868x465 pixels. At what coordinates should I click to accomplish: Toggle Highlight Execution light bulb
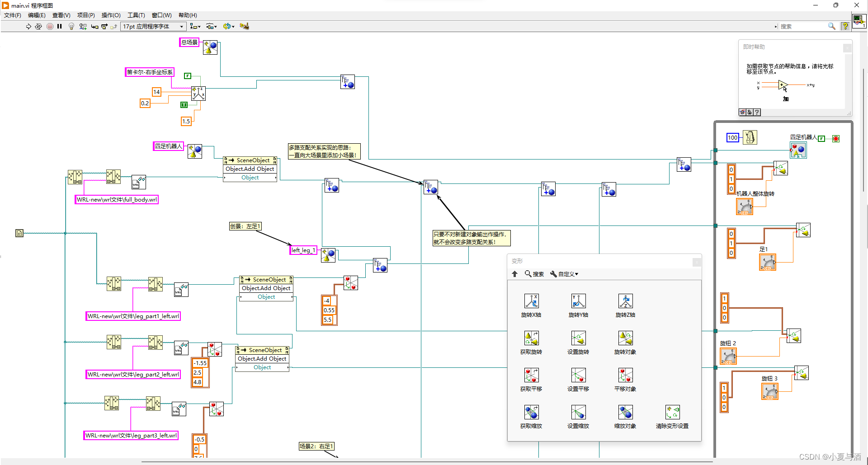click(x=71, y=26)
